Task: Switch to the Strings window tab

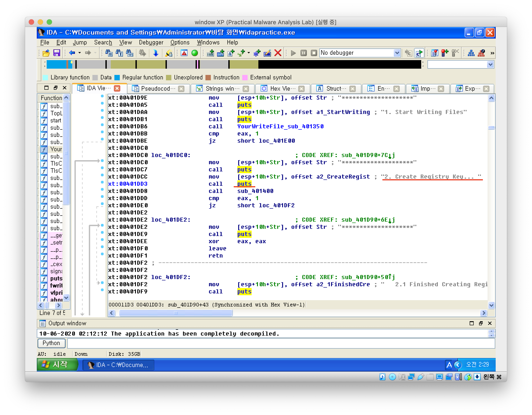Action: [x=222, y=88]
